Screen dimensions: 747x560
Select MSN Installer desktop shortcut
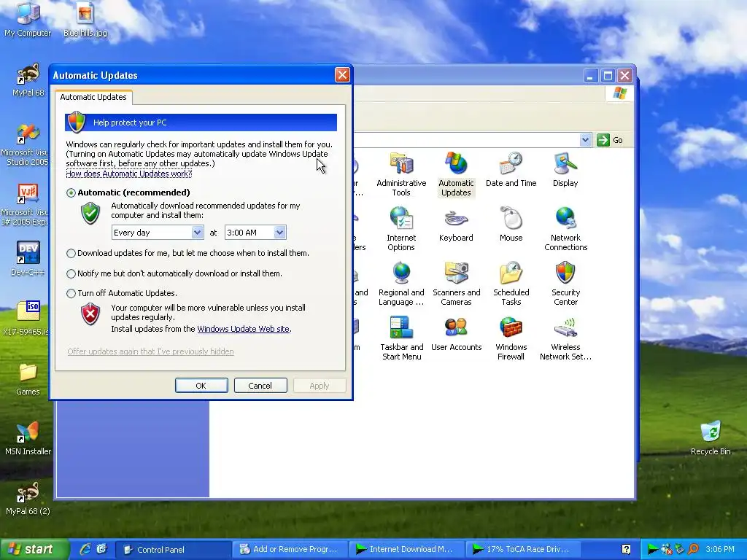coord(28,438)
